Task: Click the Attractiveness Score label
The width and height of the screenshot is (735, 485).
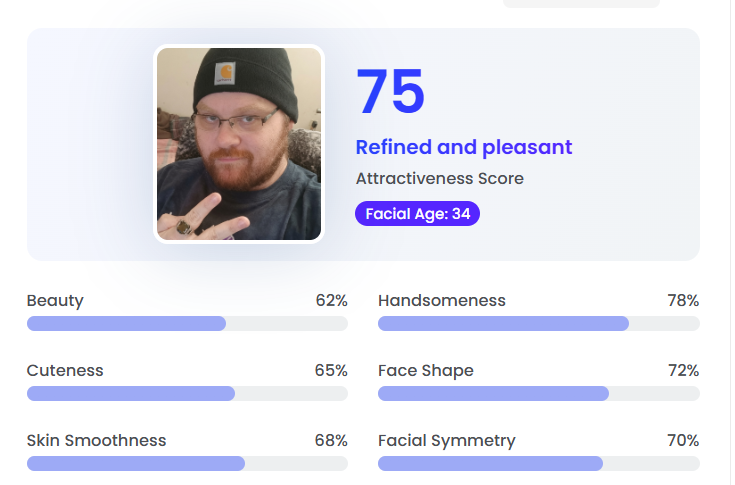Action: click(x=440, y=179)
